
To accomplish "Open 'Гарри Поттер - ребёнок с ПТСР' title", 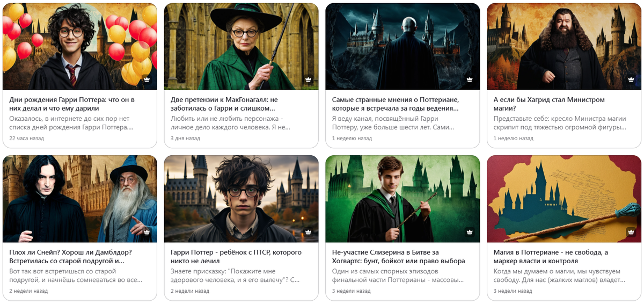I will tap(236, 257).
